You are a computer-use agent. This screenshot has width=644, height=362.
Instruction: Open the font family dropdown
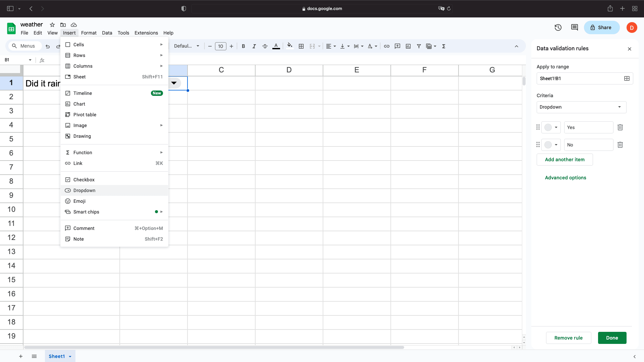pos(186,46)
